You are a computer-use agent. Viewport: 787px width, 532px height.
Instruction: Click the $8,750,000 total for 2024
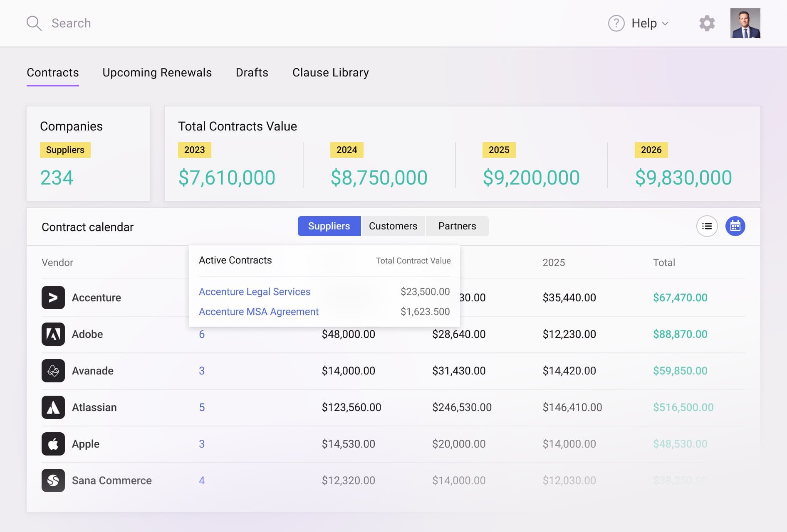coord(379,178)
